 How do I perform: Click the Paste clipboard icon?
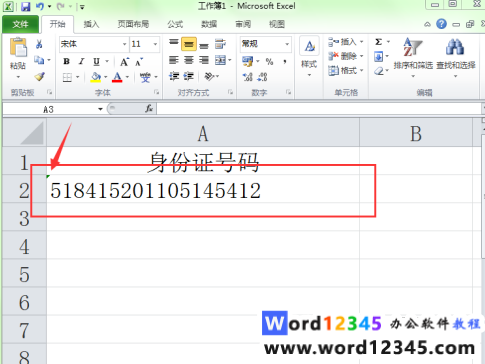click(18, 47)
